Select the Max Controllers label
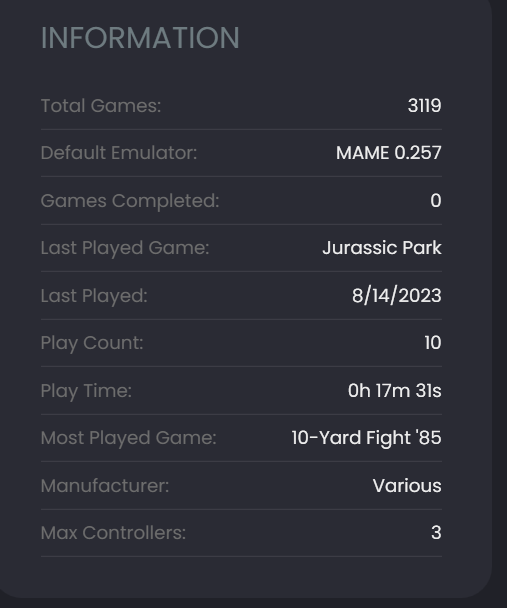Image resolution: width=507 pixels, height=608 pixels. coord(113,533)
